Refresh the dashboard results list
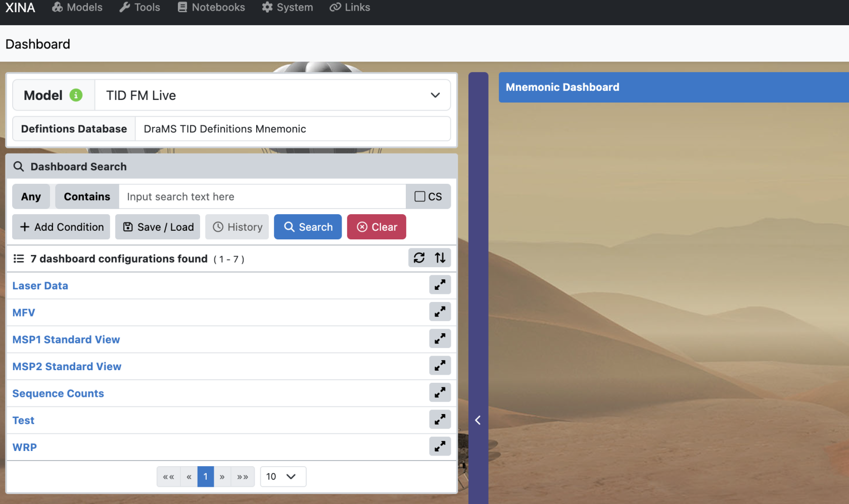This screenshot has width=849, height=504. [419, 258]
